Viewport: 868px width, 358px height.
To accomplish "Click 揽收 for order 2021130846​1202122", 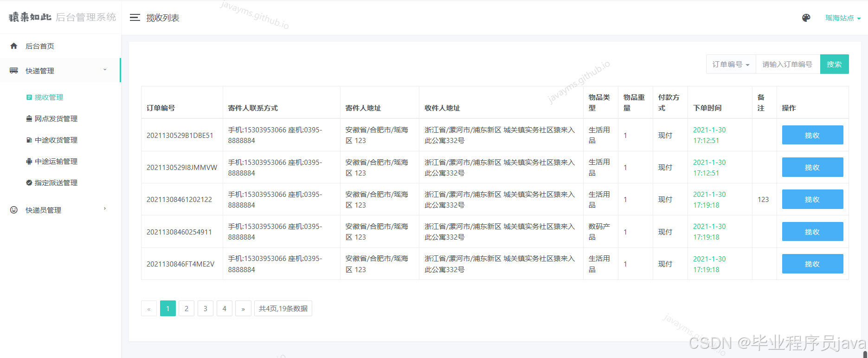I will 812,199.
